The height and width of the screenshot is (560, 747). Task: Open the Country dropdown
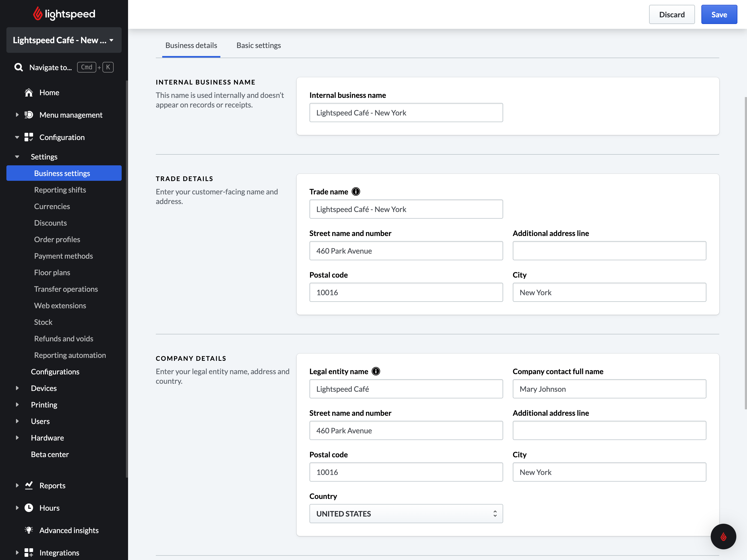(x=406, y=514)
